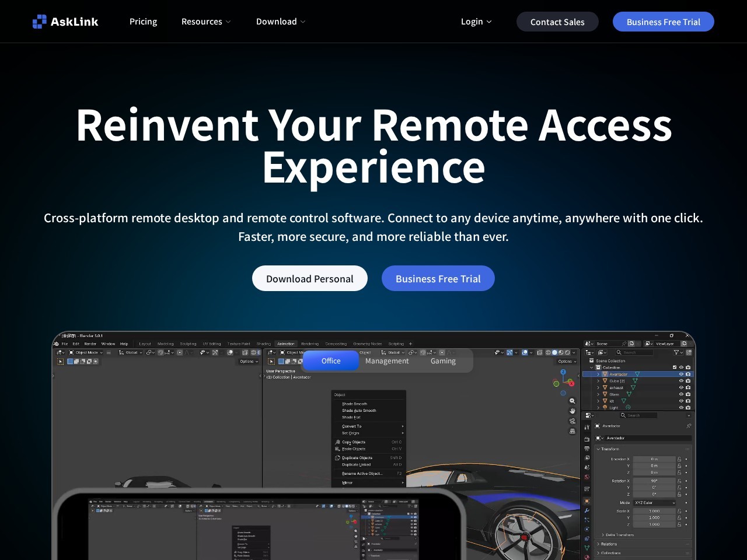Open the wrench Modifiers properties tab
Image resolution: width=747 pixels, height=560 pixels.
click(587, 510)
